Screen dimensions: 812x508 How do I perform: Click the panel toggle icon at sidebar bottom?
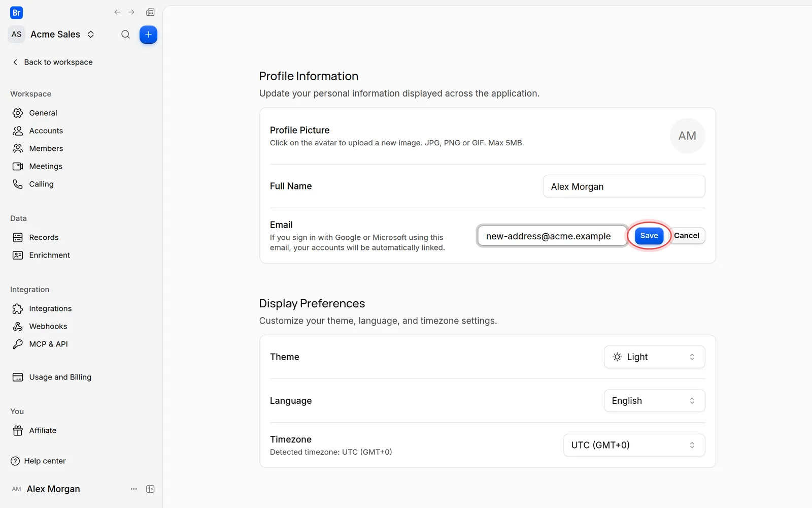tap(150, 489)
